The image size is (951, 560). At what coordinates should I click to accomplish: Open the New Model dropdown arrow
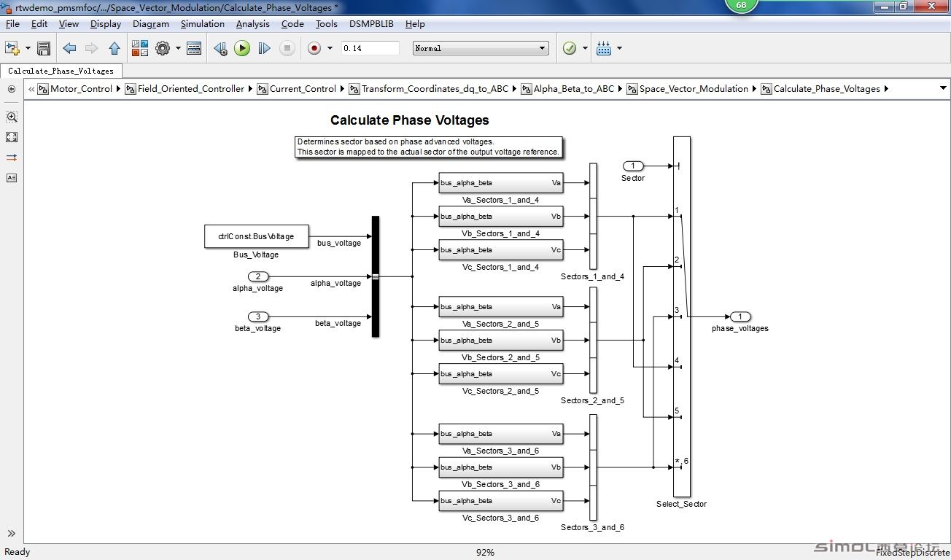(28, 48)
